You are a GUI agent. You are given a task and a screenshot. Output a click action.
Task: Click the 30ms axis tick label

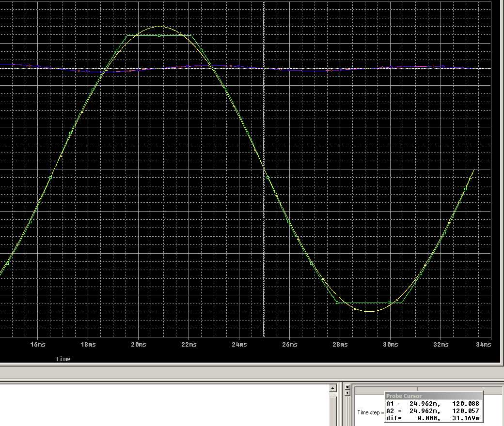coord(391,345)
